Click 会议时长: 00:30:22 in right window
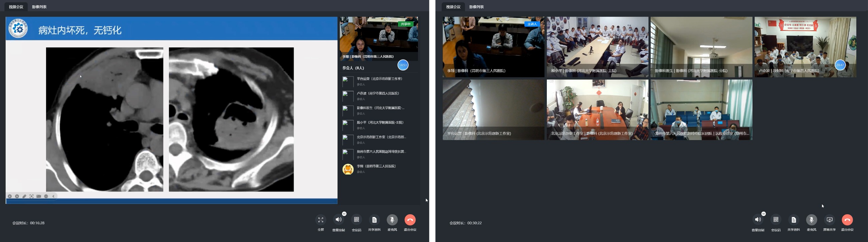Image resolution: width=868 pixels, height=242 pixels. [465, 223]
